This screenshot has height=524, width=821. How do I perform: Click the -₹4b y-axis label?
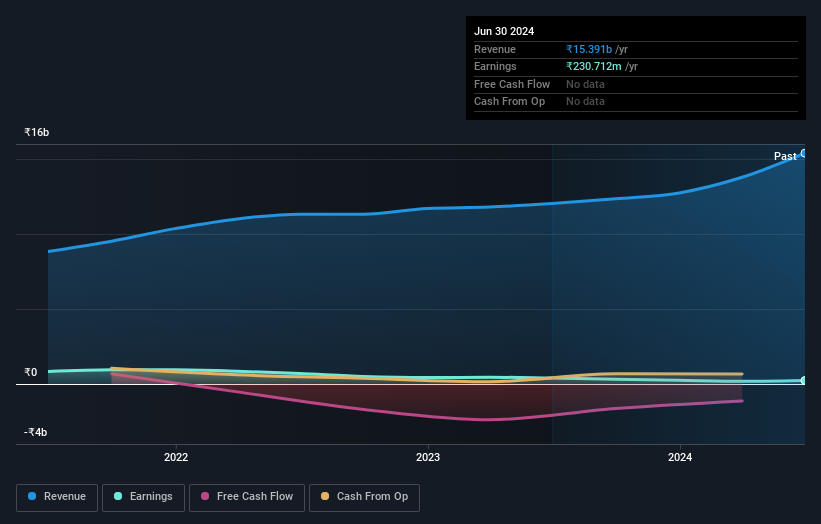pyautogui.click(x=36, y=432)
